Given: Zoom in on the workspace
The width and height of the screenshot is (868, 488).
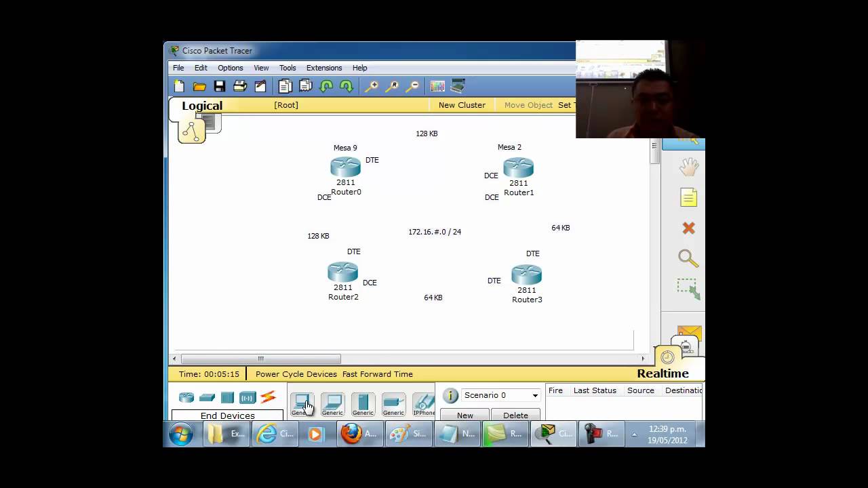Looking at the screenshot, I should tap(372, 86).
